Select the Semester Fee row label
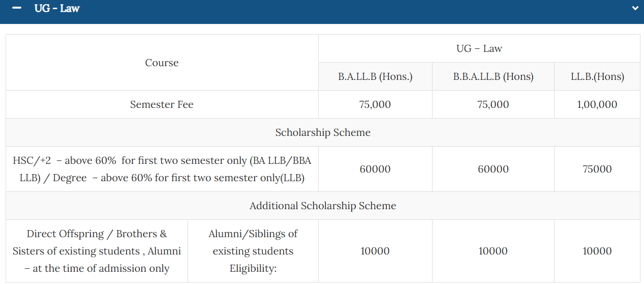The height and width of the screenshot is (284, 644). [x=162, y=104]
